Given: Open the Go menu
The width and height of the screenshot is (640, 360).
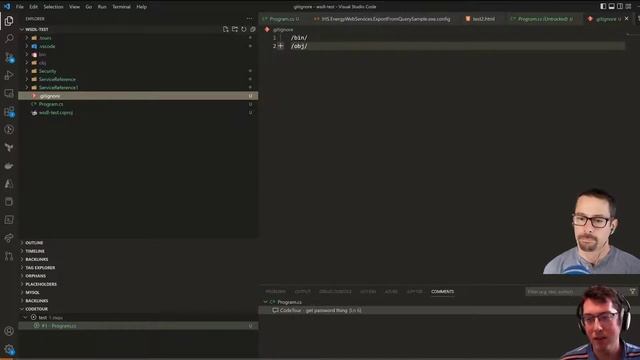Looking at the screenshot, I should (89, 7).
